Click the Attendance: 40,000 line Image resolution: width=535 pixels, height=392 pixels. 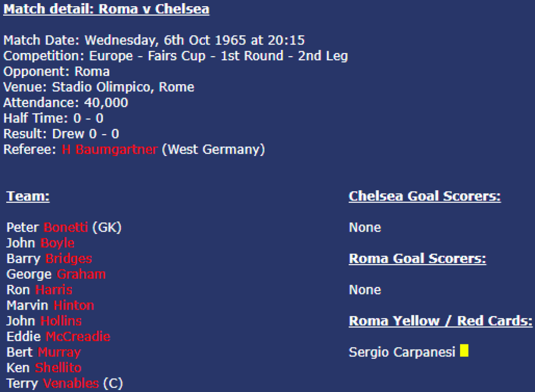tap(66, 103)
